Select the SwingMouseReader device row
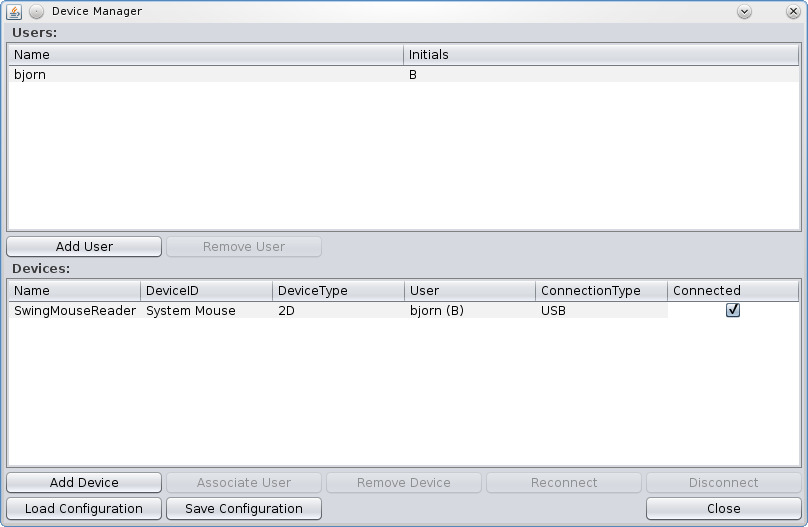The height and width of the screenshot is (527, 808). [x=74, y=311]
